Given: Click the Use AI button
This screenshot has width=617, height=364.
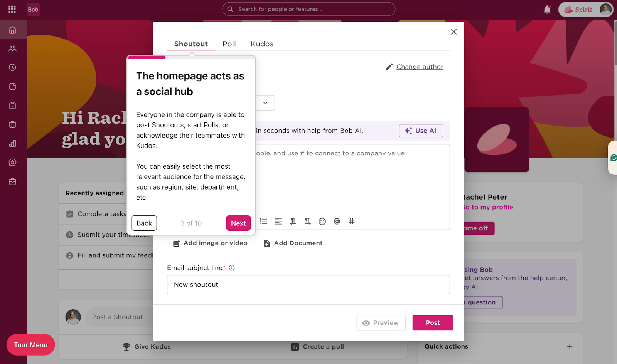Looking at the screenshot, I should 421,131.
